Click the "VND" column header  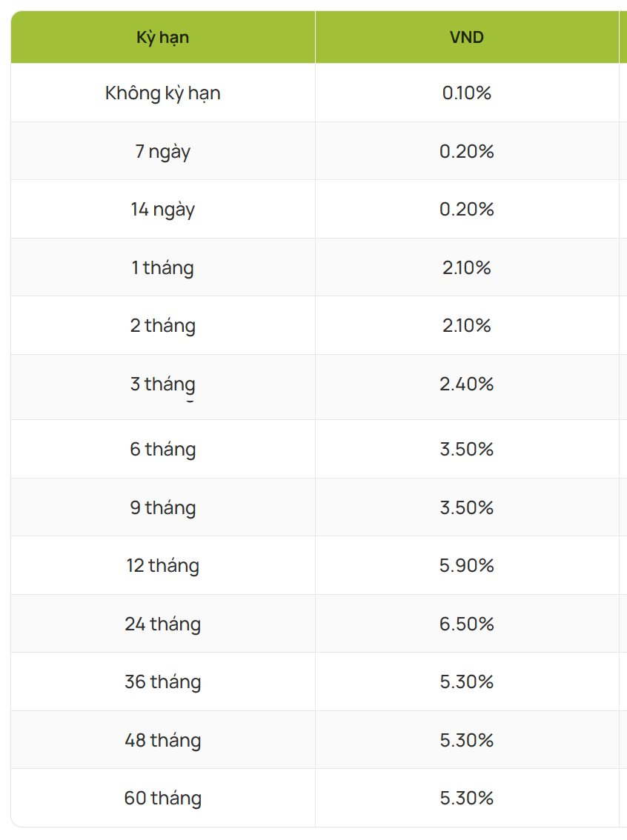coord(466,37)
